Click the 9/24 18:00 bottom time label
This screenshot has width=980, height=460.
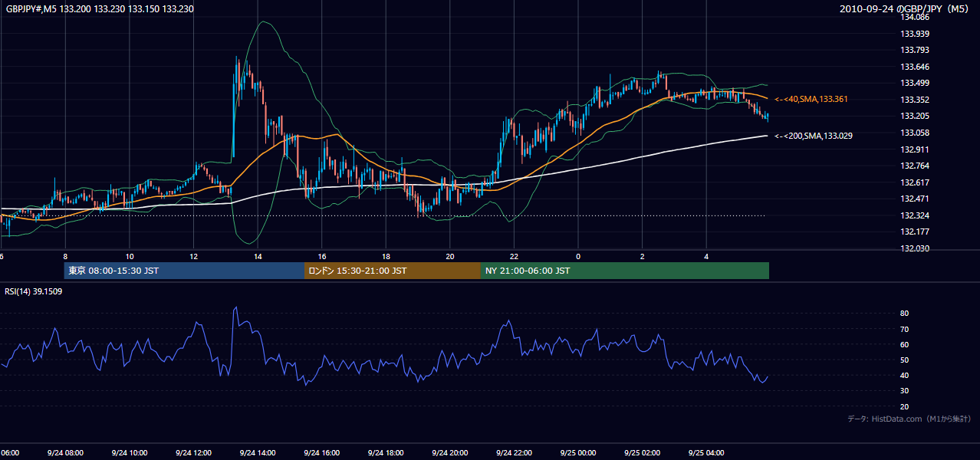[386, 452]
